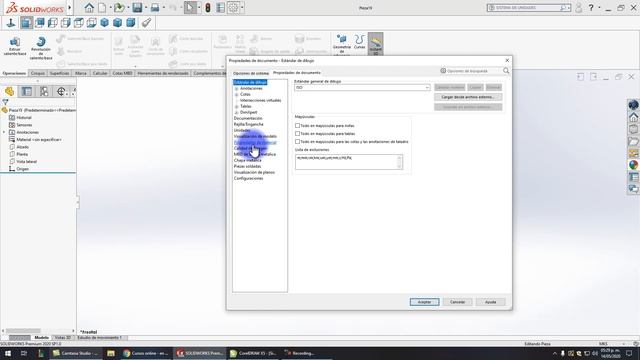The image size is (640, 360).
Task: Open the Appearances color ball in task pane
Action: 633,165
